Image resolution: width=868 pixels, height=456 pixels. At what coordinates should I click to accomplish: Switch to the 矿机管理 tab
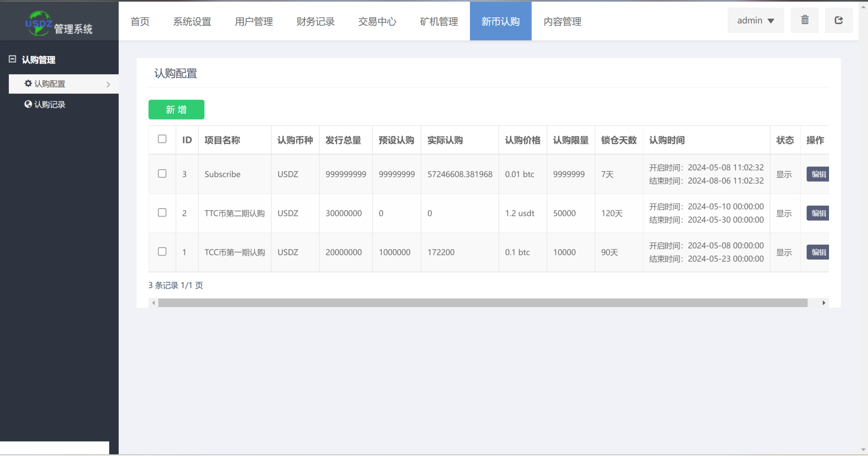439,22
